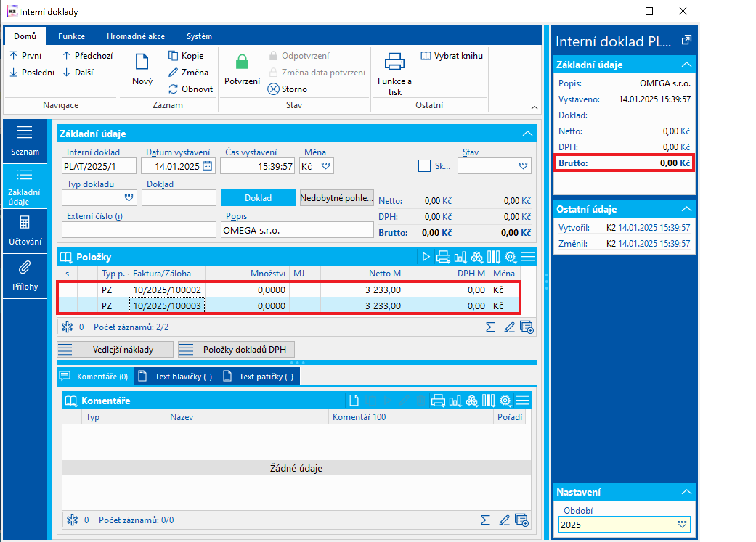Collapse the ribbon with chevron
The height and width of the screenshot is (542, 756).
click(534, 107)
